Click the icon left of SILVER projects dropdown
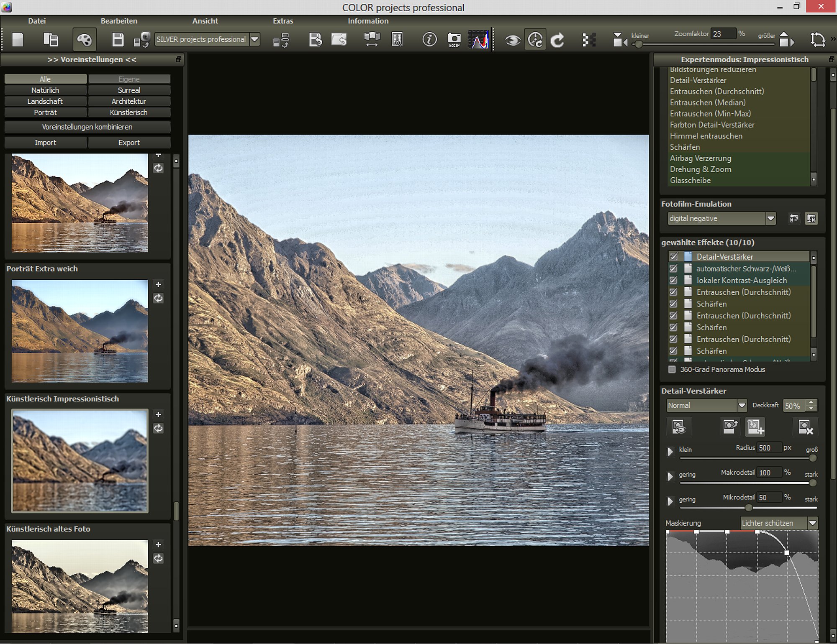 pos(141,40)
